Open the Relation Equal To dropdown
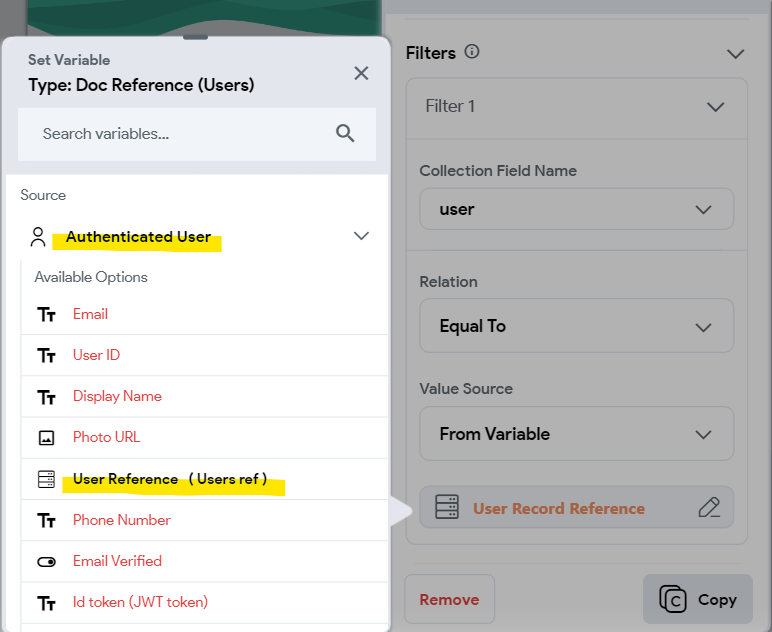This screenshot has width=772, height=632. coord(577,326)
